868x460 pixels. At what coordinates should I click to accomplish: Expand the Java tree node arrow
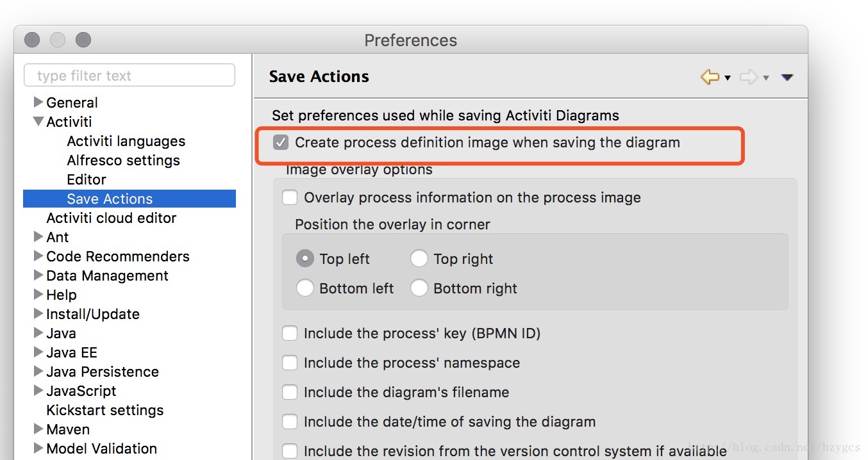(x=38, y=333)
